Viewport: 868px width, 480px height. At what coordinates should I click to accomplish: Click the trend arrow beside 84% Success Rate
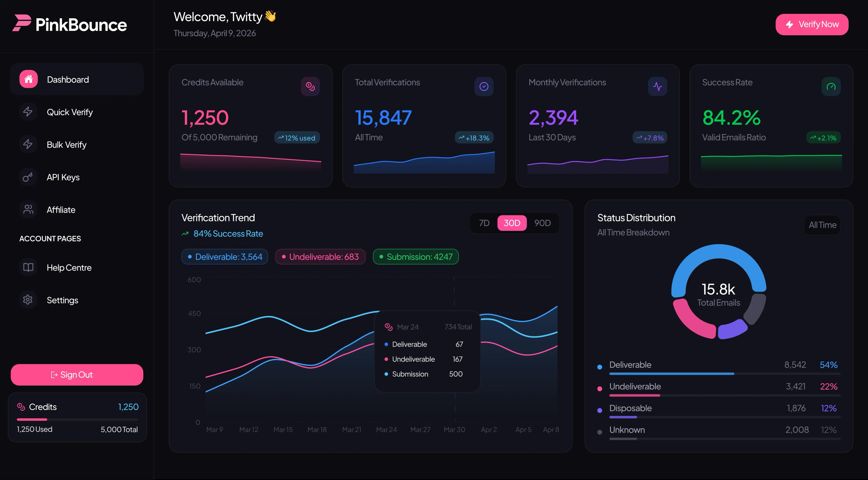pyautogui.click(x=185, y=234)
